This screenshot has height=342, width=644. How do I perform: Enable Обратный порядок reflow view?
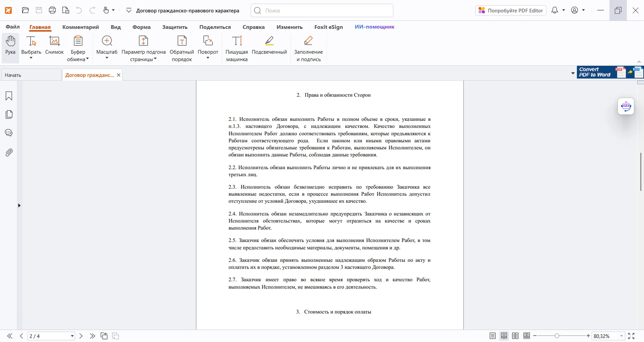pyautogui.click(x=182, y=49)
